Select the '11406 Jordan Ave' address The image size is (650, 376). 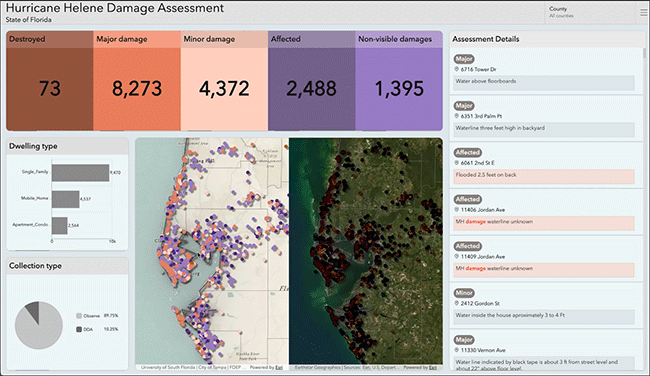tap(483, 210)
